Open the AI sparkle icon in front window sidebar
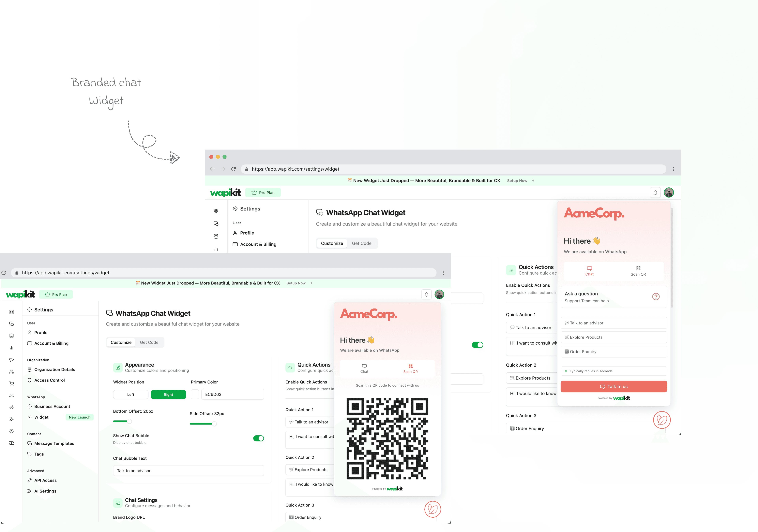The width and height of the screenshot is (758, 532). tap(12, 419)
